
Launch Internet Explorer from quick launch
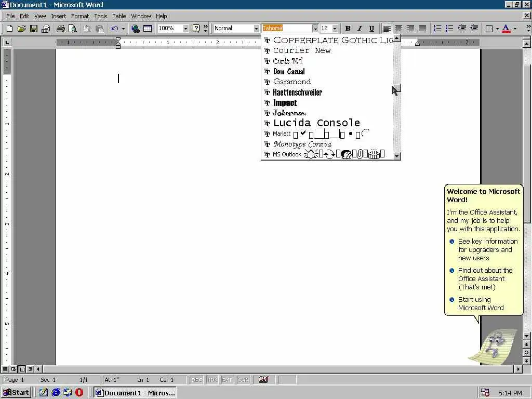pyautogui.click(x=56, y=393)
